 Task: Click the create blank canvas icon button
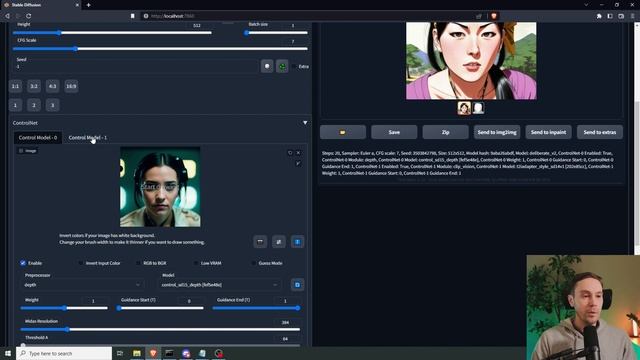coord(260,242)
